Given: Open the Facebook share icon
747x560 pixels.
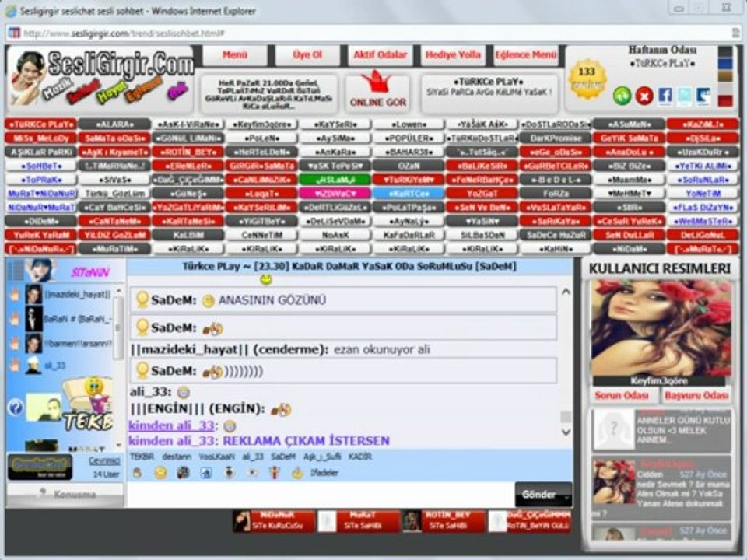Looking at the screenshot, I should [x=665, y=96].
